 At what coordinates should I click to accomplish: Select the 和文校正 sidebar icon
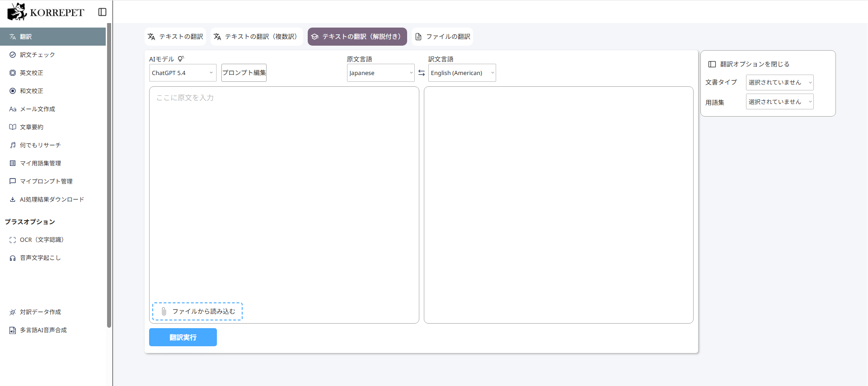13,91
